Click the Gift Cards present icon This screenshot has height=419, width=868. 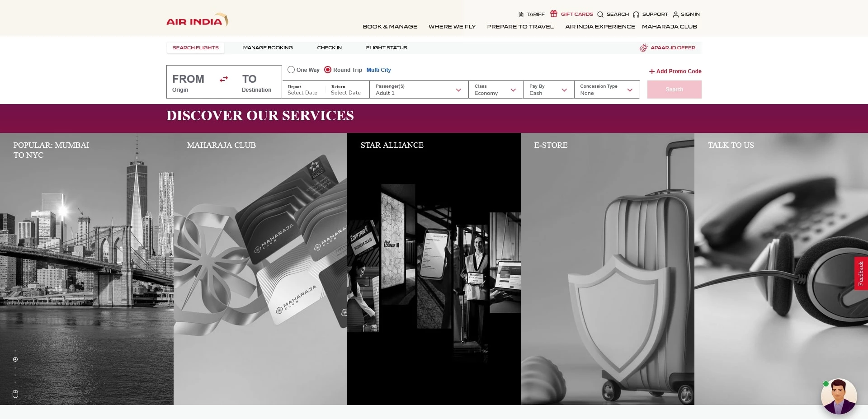553,14
